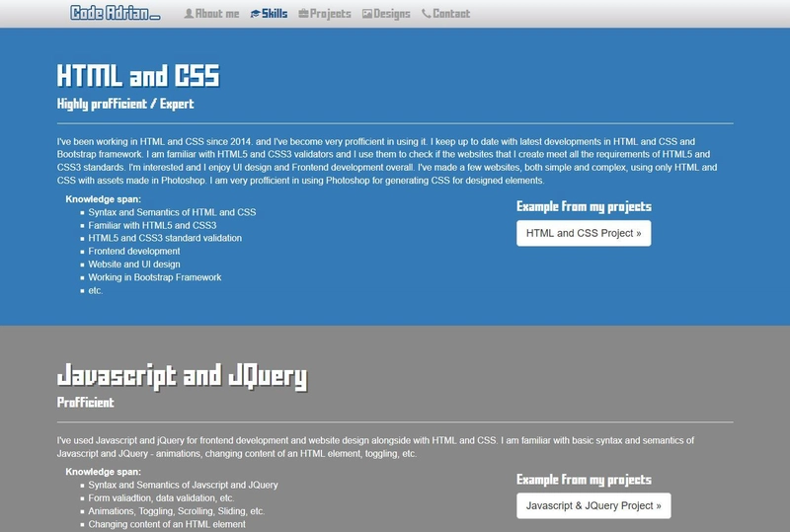Viewport: 790px width, 532px height.
Task: Click the Animations, Toggling, Scrolling, Sliding item
Action: coord(176,511)
